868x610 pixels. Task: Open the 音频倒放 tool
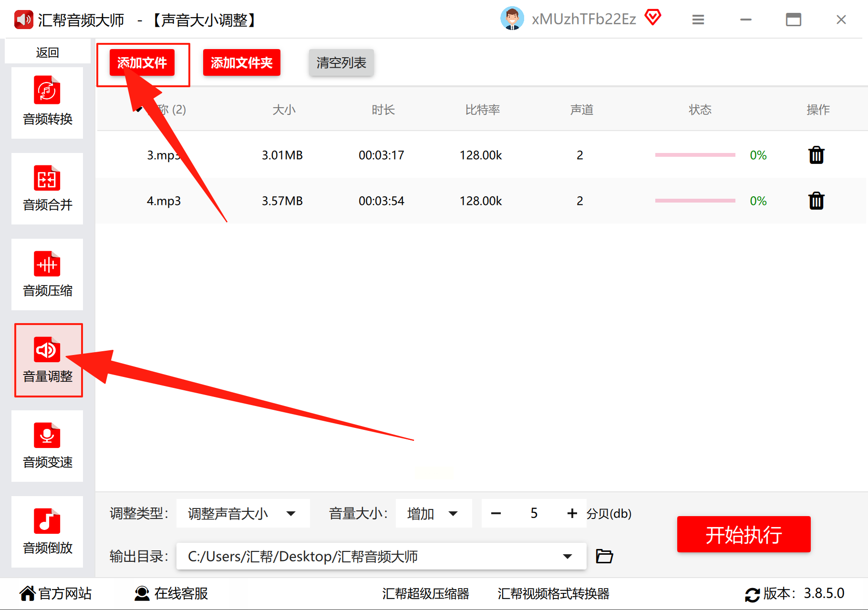[x=47, y=532]
